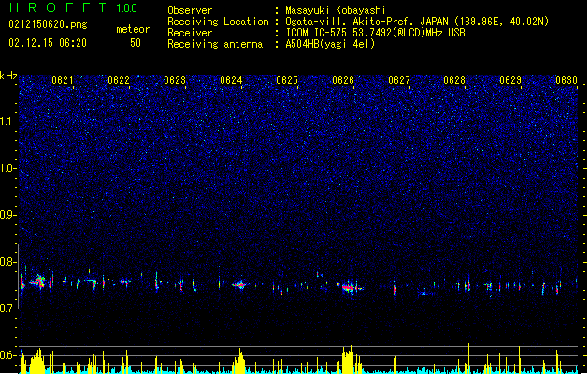
Task: Click the 0627 time marker
Action: click(399, 80)
